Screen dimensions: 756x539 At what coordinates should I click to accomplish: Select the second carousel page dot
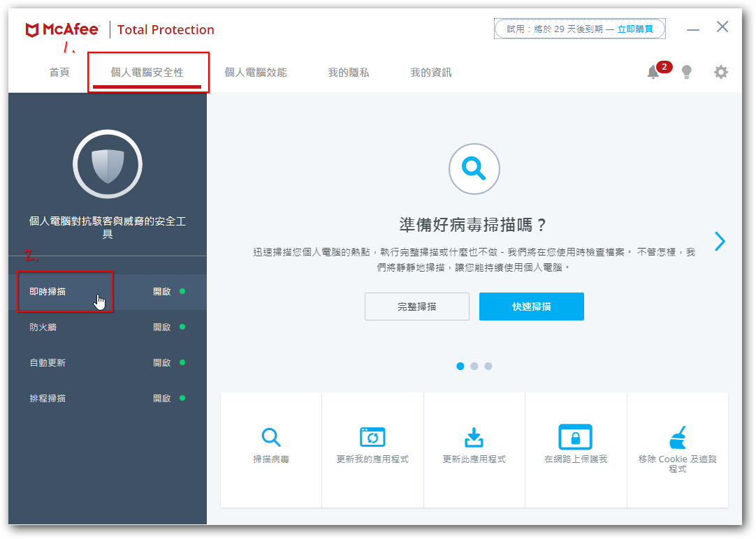[474, 366]
